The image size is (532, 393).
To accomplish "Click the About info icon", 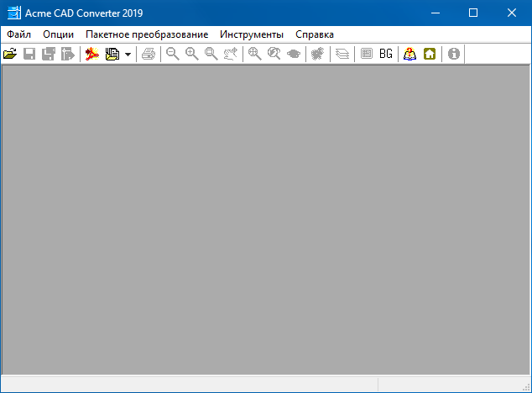I will pos(454,54).
